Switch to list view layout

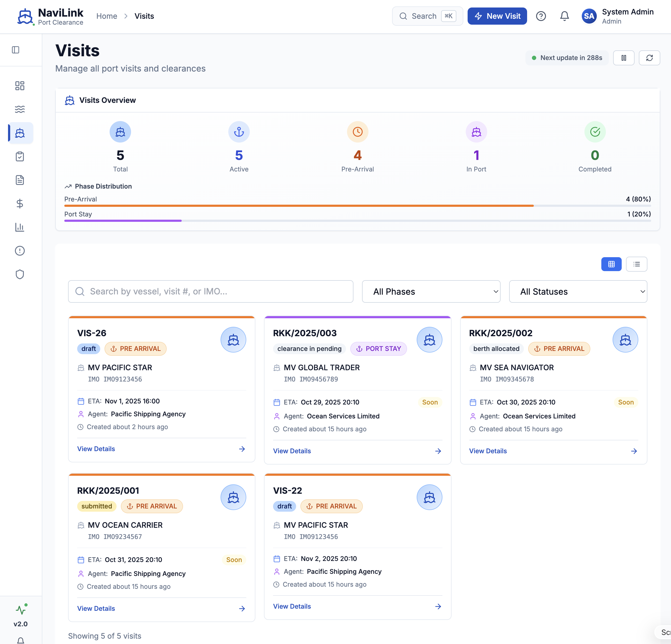(x=636, y=264)
